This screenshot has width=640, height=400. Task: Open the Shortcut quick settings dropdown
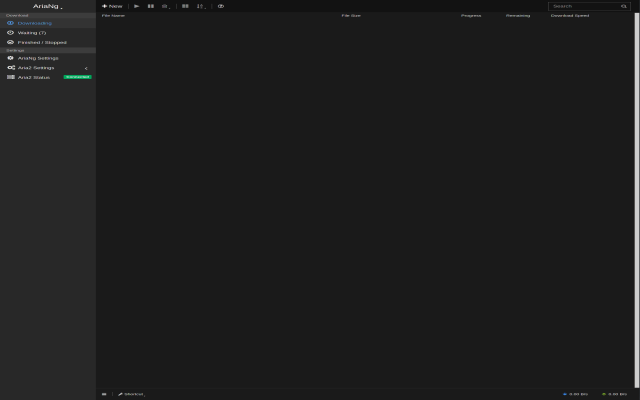[x=131, y=394]
